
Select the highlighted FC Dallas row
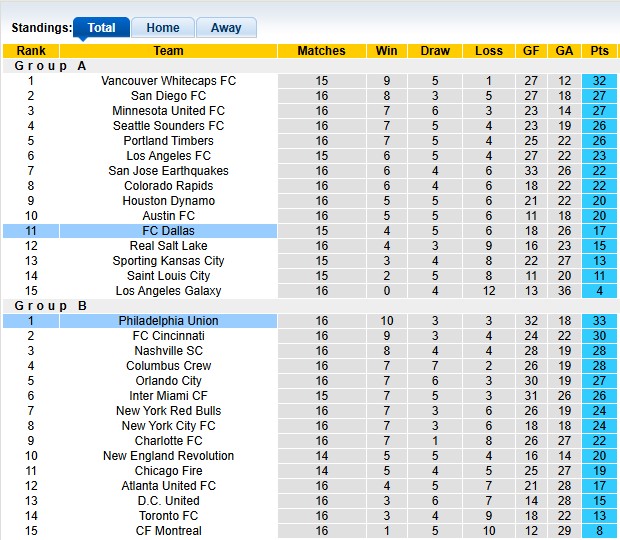[x=168, y=231]
